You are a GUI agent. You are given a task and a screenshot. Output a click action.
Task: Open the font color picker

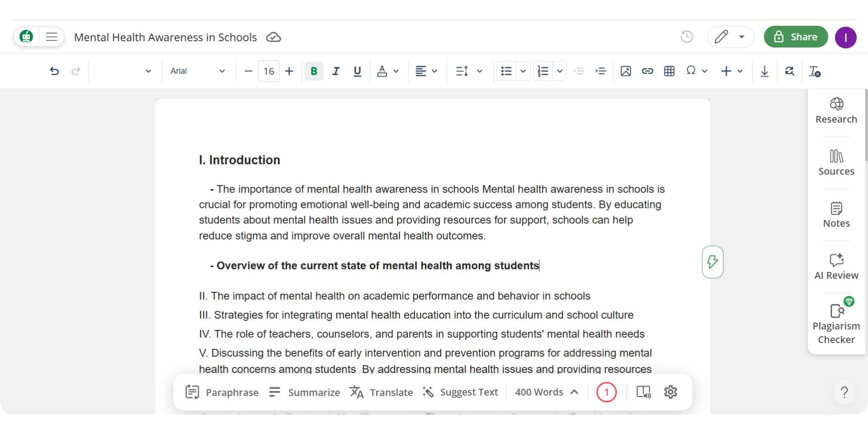382,71
